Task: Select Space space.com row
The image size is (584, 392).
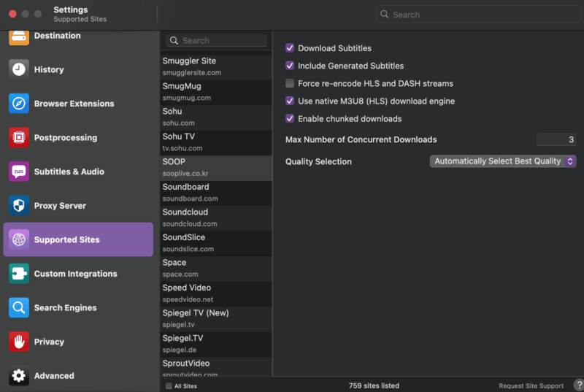Action: point(216,269)
